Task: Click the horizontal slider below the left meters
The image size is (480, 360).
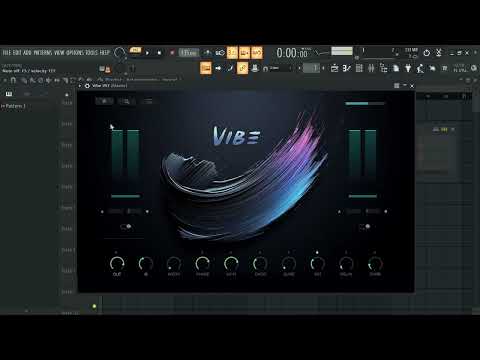Action: pyautogui.click(x=126, y=196)
